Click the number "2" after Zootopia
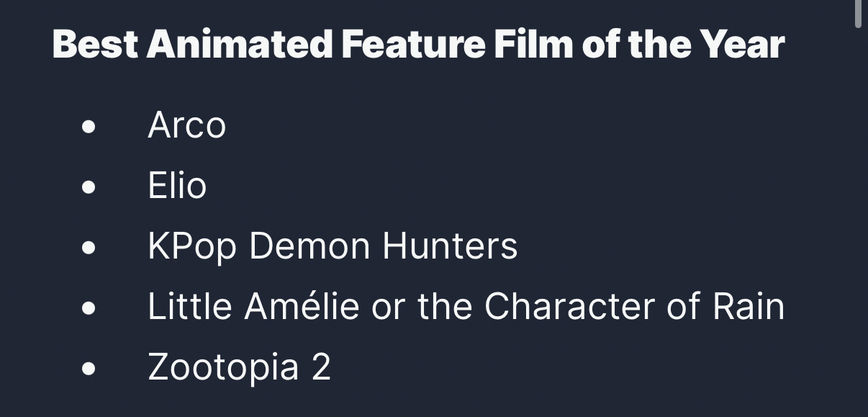 pyautogui.click(x=321, y=367)
